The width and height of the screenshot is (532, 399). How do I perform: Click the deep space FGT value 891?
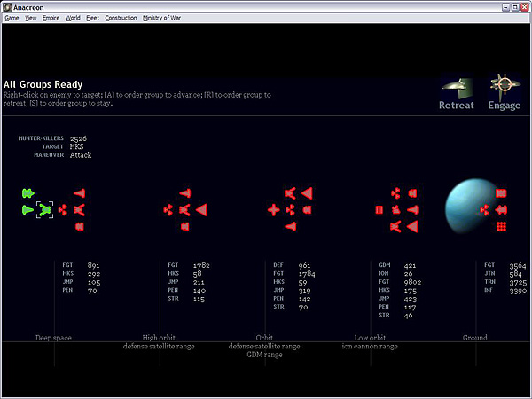click(93, 265)
